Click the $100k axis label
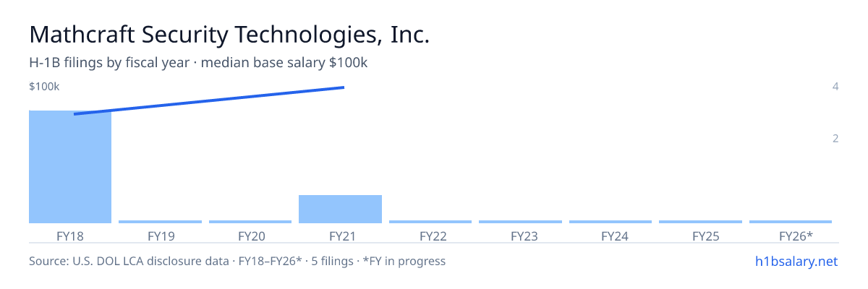868x289 pixels. point(44,87)
